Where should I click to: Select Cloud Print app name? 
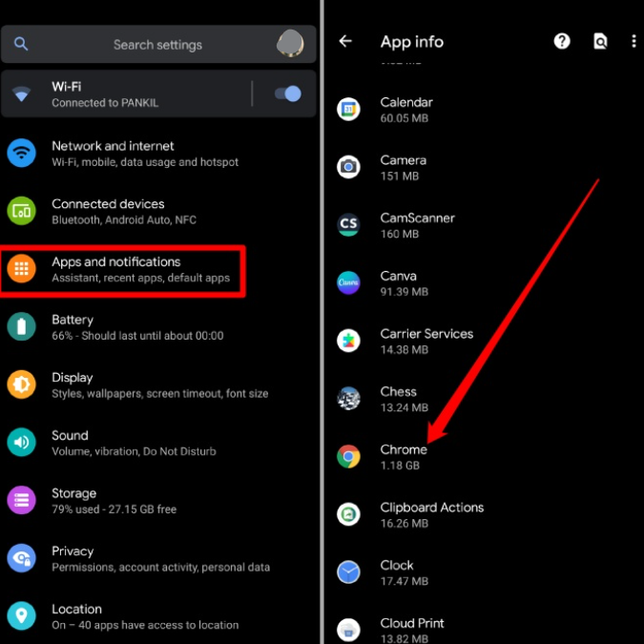[x=412, y=623]
